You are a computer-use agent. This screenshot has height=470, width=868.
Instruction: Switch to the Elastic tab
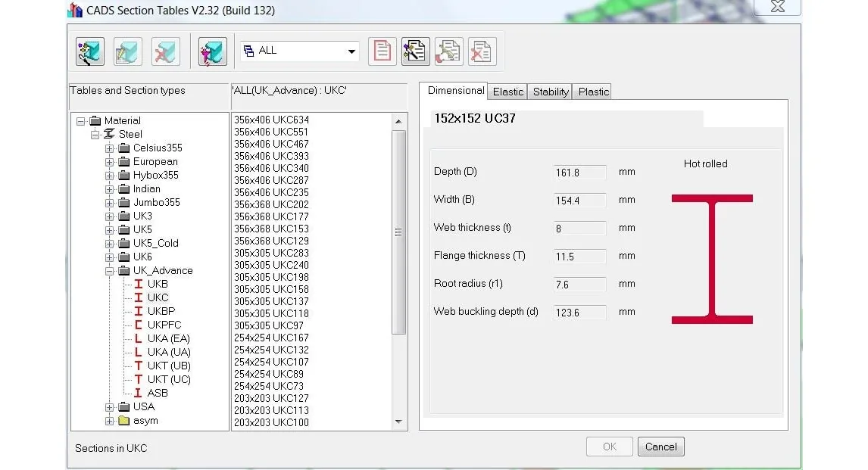(x=507, y=92)
